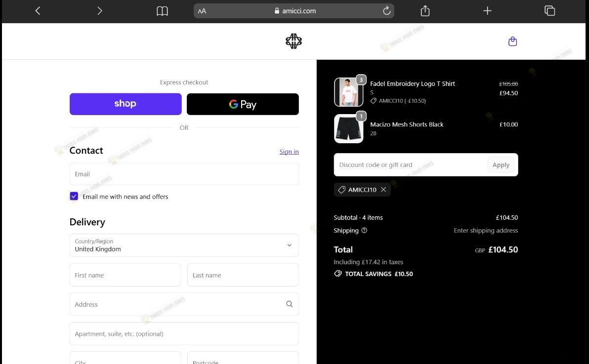Viewport: 589px width, 364px height.
Task: Click the Apply discount button
Action: (x=501, y=165)
